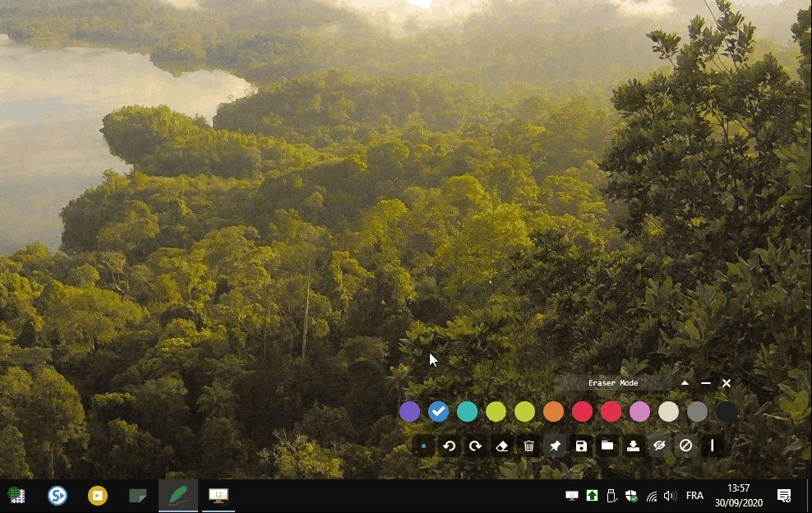The height and width of the screenshot is (513, 812).
Task: Open Windows Security shield tray icon
Action: pyautogui.click(x=631, y=496)
